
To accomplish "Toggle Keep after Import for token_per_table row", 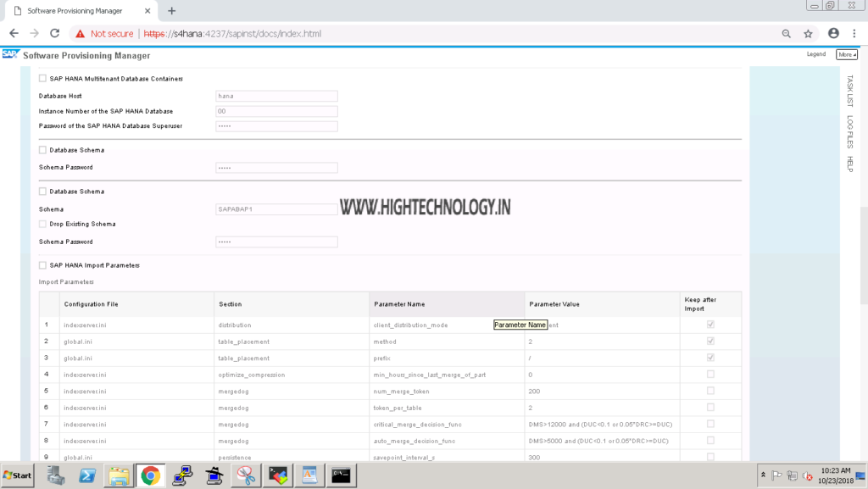I will 710,408.
